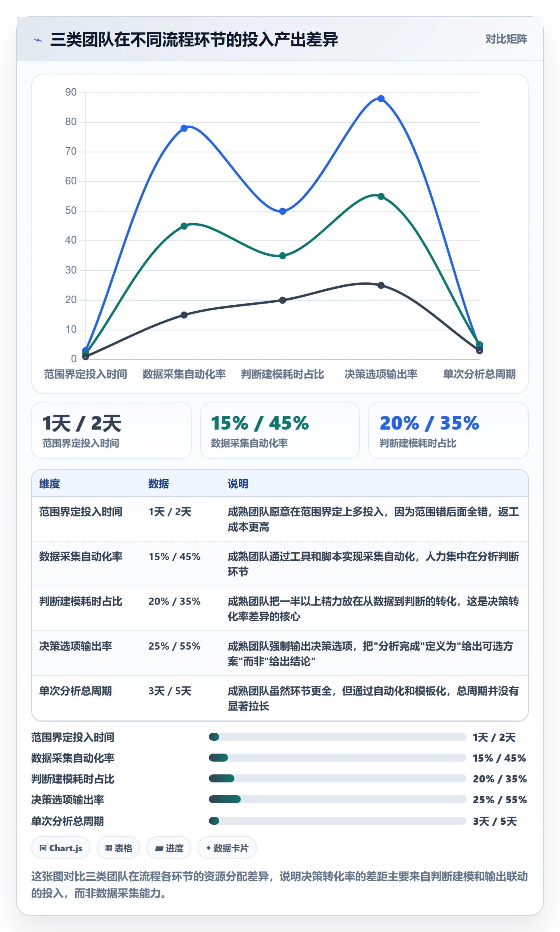Screen dimensions: 560x932
Task: Click the blue line peak at 决策选项输出率
Action: coord(381,98)
